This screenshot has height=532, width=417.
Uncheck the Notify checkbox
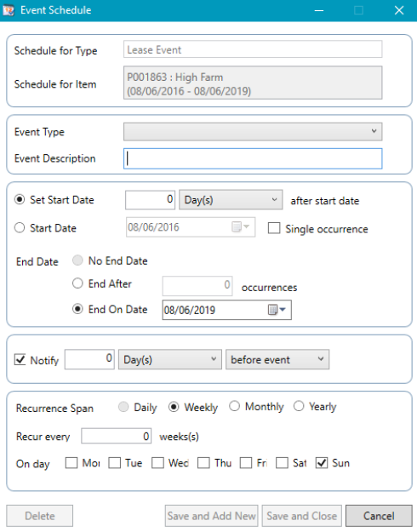(x=20, y=360)
